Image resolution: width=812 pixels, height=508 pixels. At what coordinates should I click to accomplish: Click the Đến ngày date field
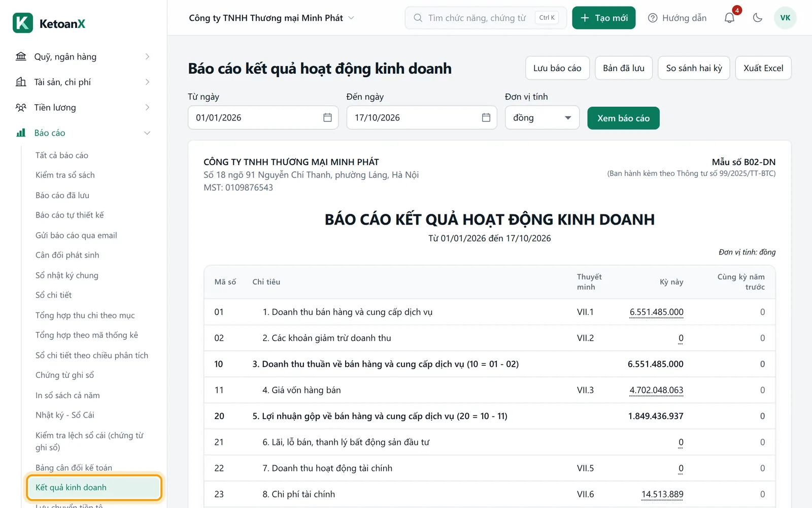[422, 117]
